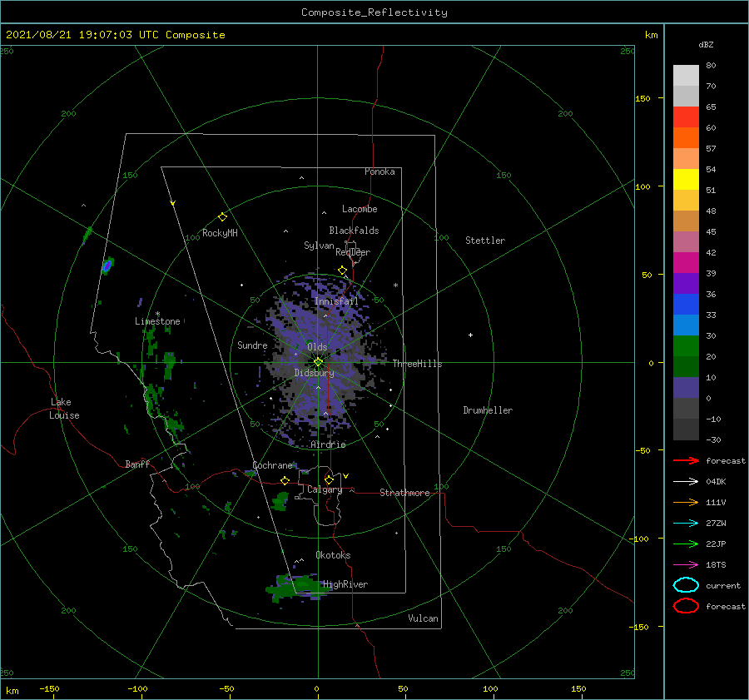Click the Strathmore label
This screenshot has height=700, width=749.
tap(404, 493)
